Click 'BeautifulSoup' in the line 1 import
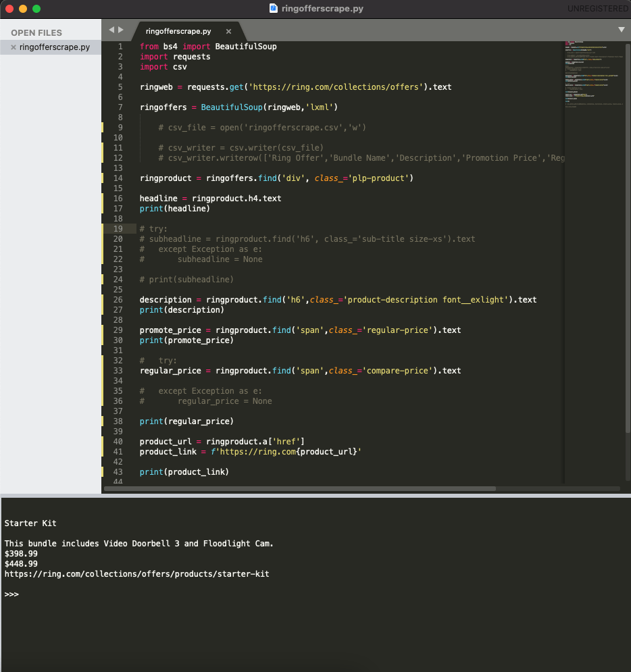 pyautogui.click(x=246, y=47)
